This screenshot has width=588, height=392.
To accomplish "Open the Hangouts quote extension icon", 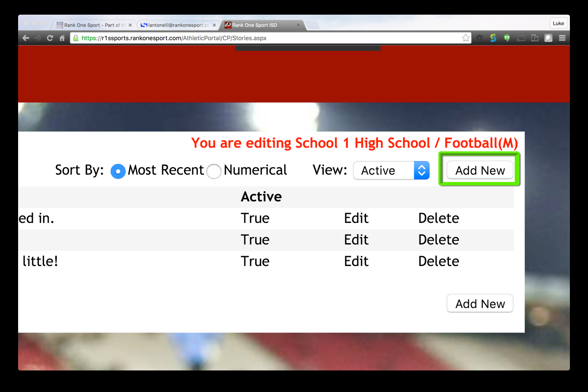I will [507, 38].
